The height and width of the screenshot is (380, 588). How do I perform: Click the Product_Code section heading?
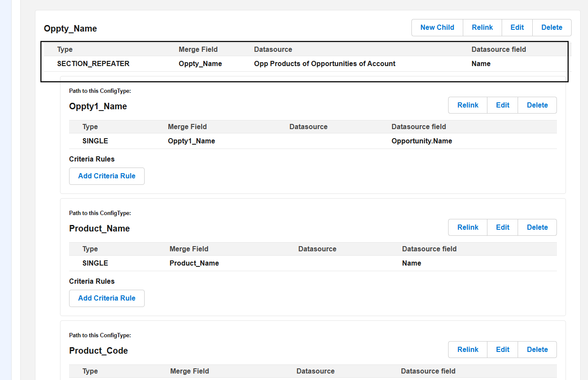98,351
